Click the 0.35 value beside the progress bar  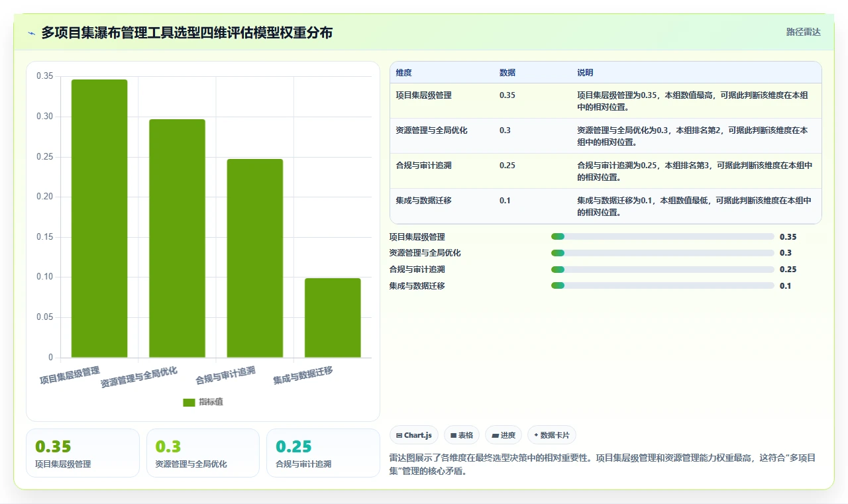788,236
